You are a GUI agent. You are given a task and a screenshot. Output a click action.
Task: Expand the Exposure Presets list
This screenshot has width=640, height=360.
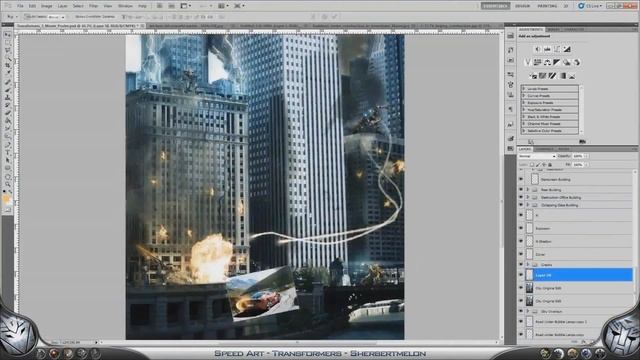coord(524,102)
